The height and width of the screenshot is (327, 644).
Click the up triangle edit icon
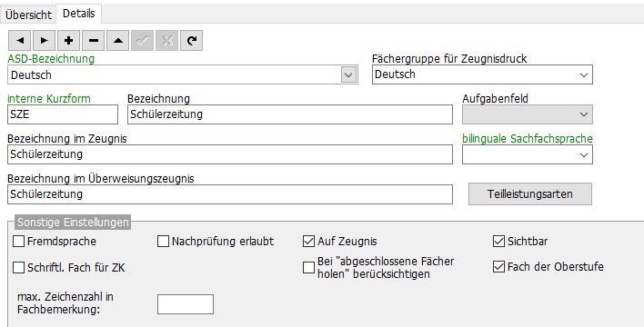tap(118, 41)
